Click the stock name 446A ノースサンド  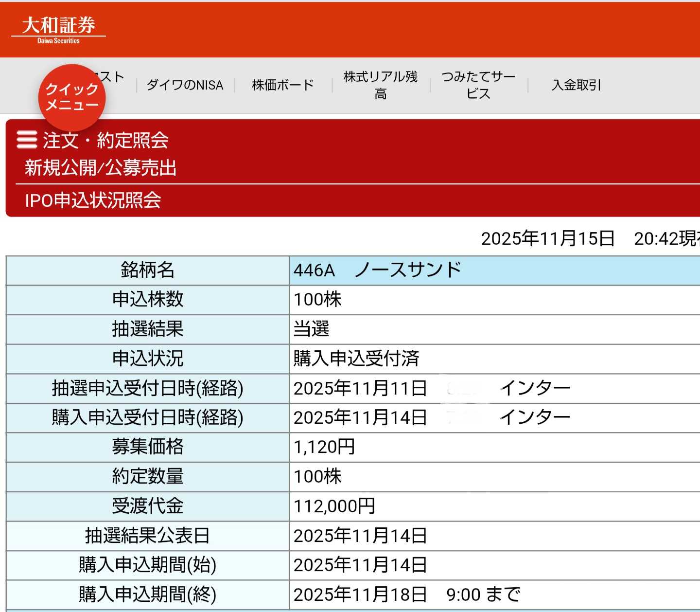pos(377,270)
